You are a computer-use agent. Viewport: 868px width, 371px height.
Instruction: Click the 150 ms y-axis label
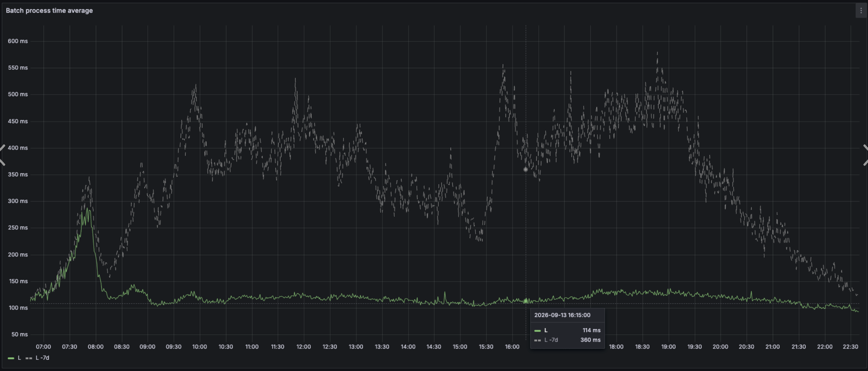tap(18, 281)
